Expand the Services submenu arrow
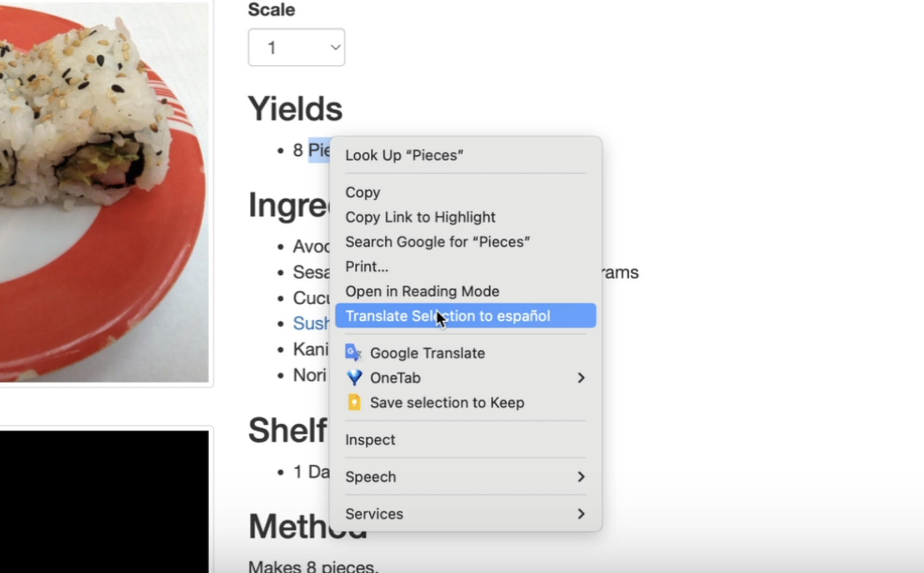Image resolution: width=924 pixels, height=573 pixels. 581,514
